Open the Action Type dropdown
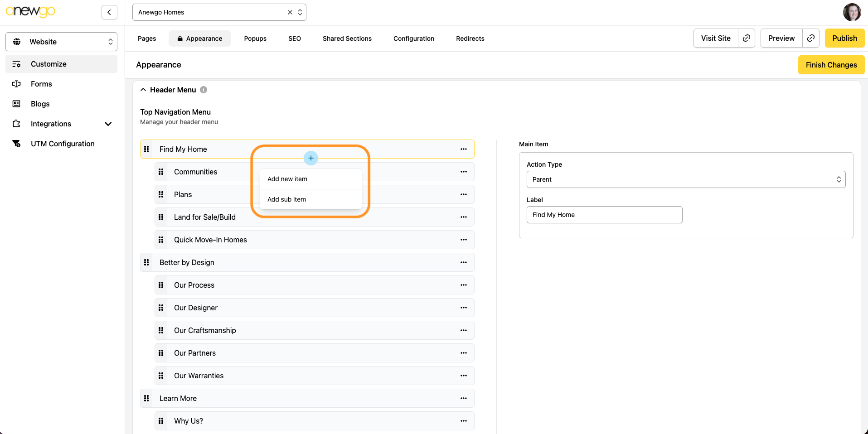This screenshot has height=434, width=868. [x=685, y=179]
